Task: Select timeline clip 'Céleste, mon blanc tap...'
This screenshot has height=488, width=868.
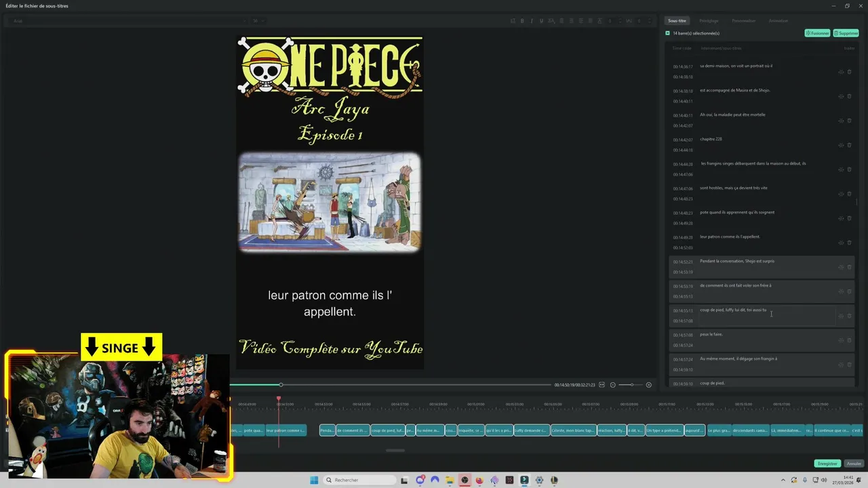Action: tap(573, 430)
